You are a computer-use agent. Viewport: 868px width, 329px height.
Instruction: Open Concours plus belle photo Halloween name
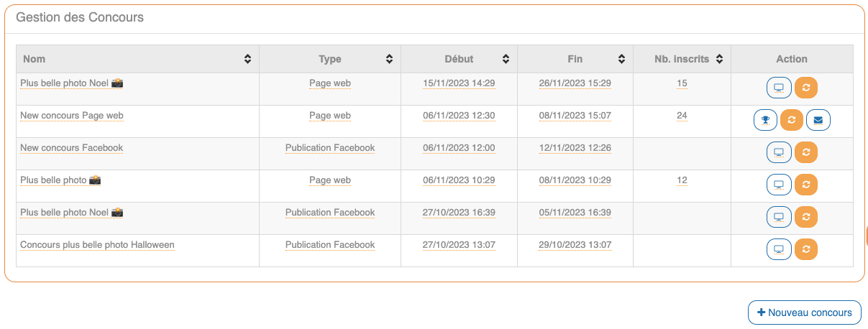[x=97, y=245]
